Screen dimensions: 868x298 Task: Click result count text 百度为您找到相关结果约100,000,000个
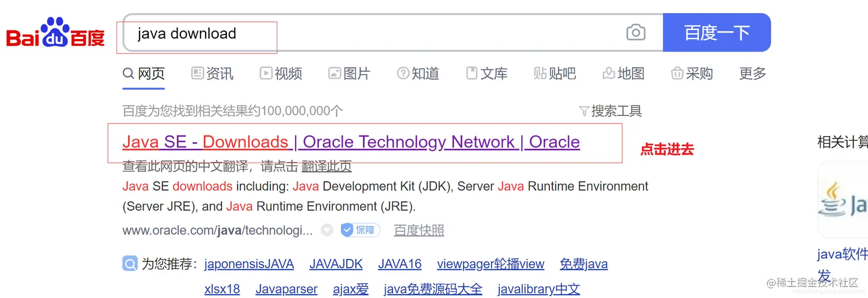coord(232,111)
